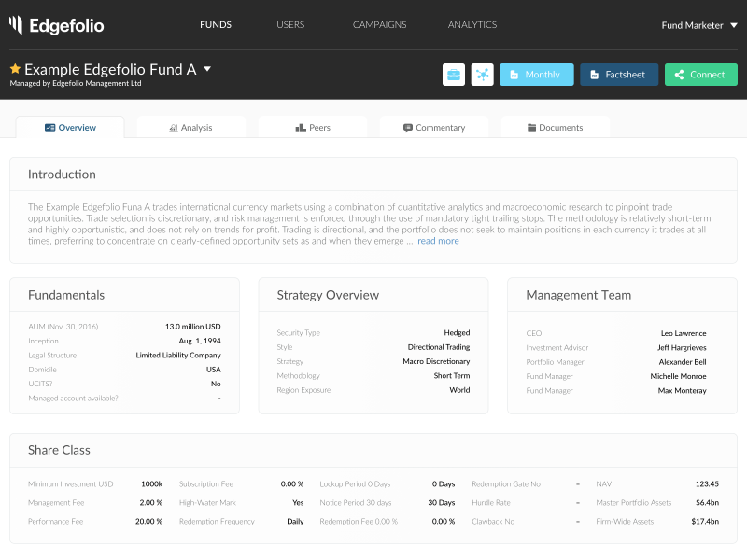Switch to the Documents tab
The width and height of the screenshot is (747, 560).
click(x=556, y=127)
